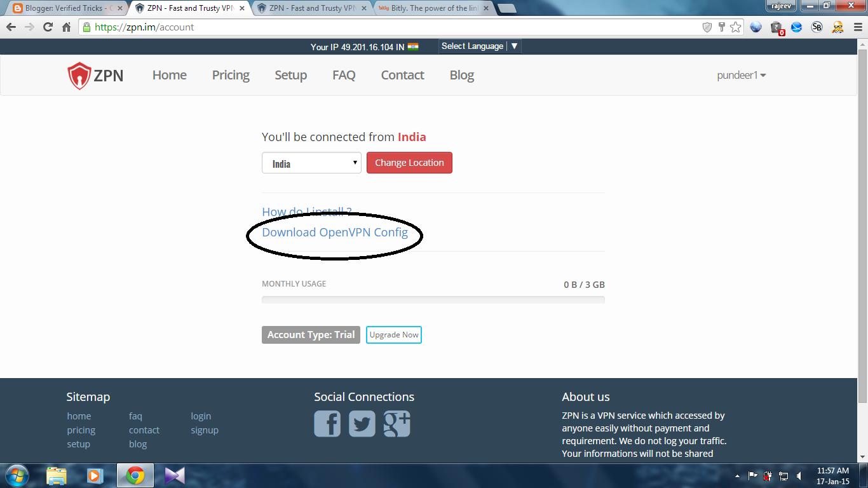Show hidden system tray icons
868x488 pixels.
pos(737,476)
